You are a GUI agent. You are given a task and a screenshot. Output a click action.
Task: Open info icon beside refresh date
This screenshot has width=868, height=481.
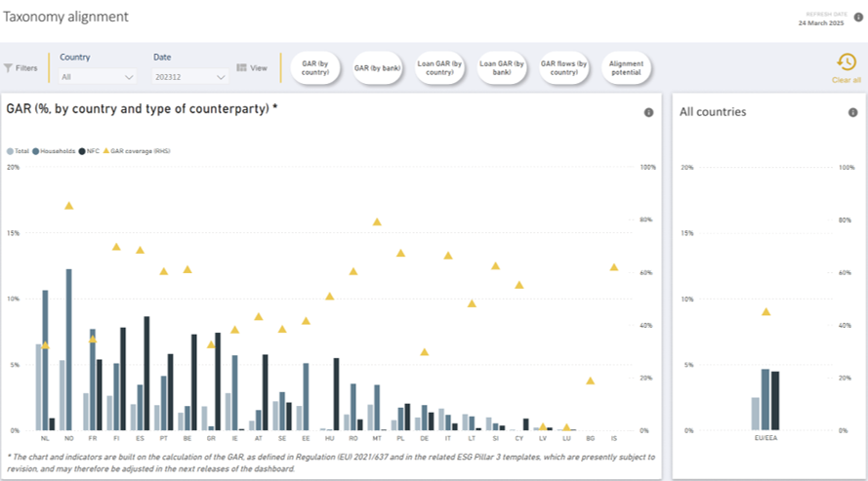coord(858,17)
